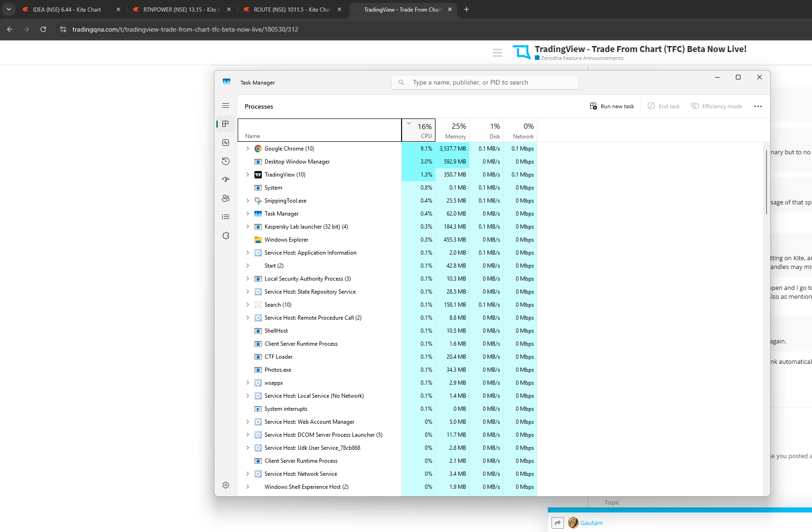The height and width of the screenshot is (532, 812).
Task: Click search magnifier icon in Task Manager
Action: (x=401, y=82)
